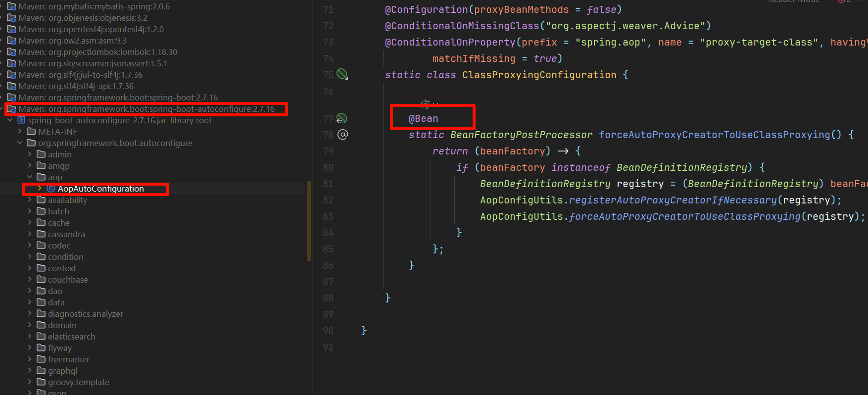Expand the cassandra folder
Screen dimensions: 868x395
tap(30, 234)
